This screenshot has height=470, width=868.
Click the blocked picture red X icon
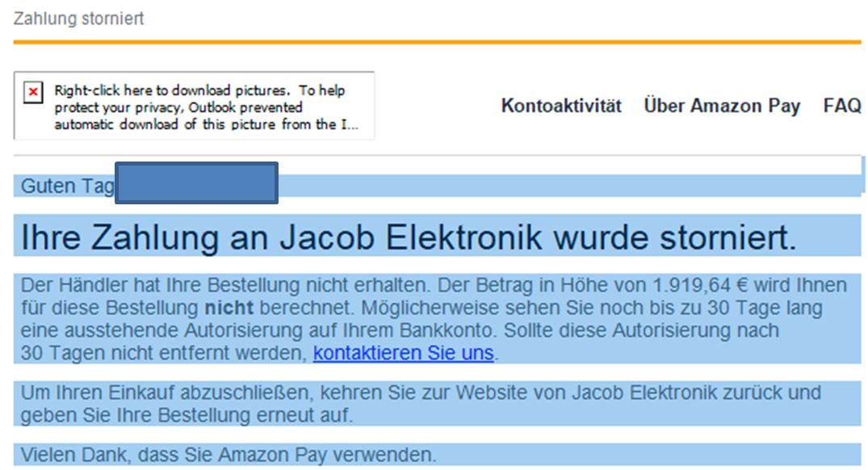coord(33,92)
